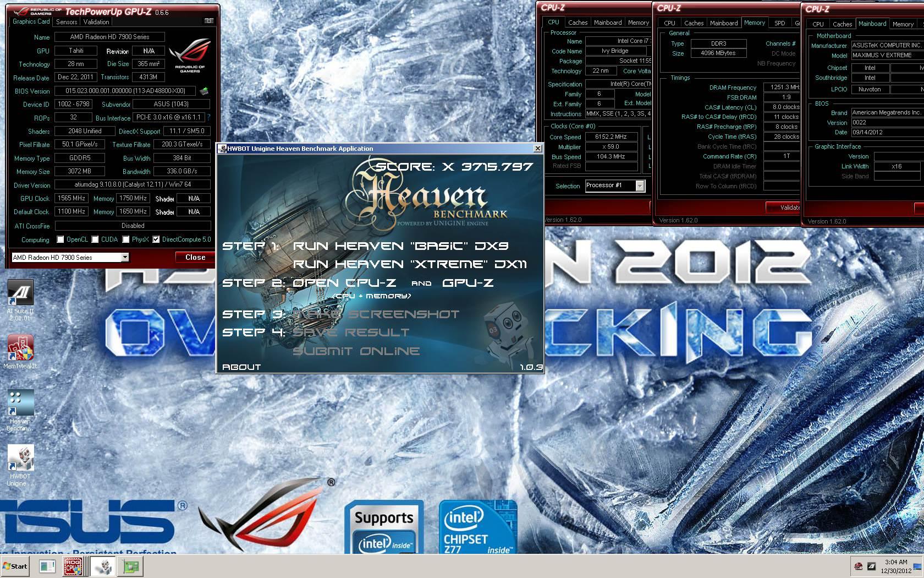The width and height of the screenshot is (924, 578).
Task: Click Run Heaven "Basic" DX9
Action: point(400,246)
